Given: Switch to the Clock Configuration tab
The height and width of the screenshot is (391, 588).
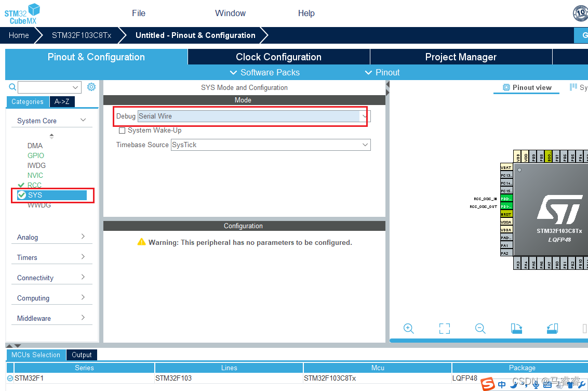Looking at the screenshot, I should pos(278,57).
